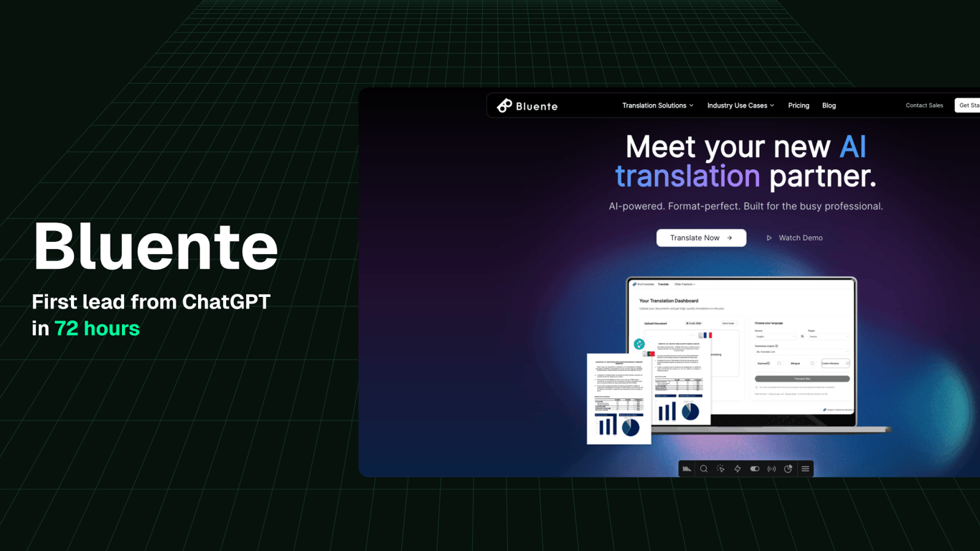Expand the Translation Solutions dropdown
The image size is (980, 551).
(x=658, y=105)
